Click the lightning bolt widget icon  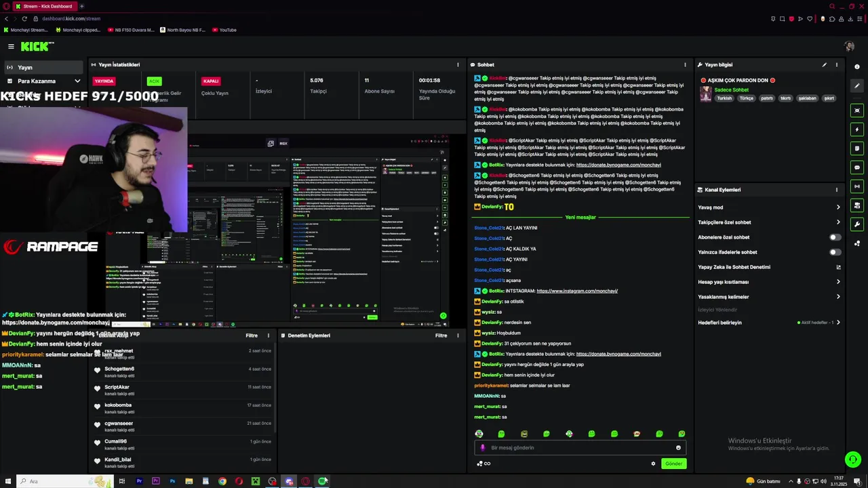[857, 129]
